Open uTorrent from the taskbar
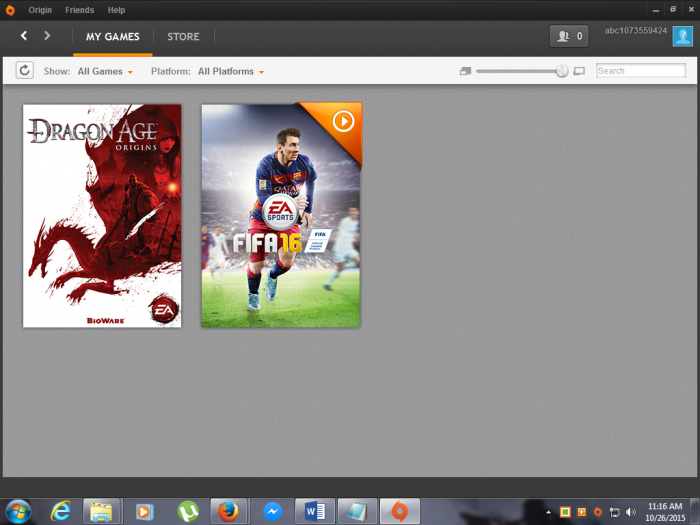The image size is (700, 525). [x=188, y=512]
